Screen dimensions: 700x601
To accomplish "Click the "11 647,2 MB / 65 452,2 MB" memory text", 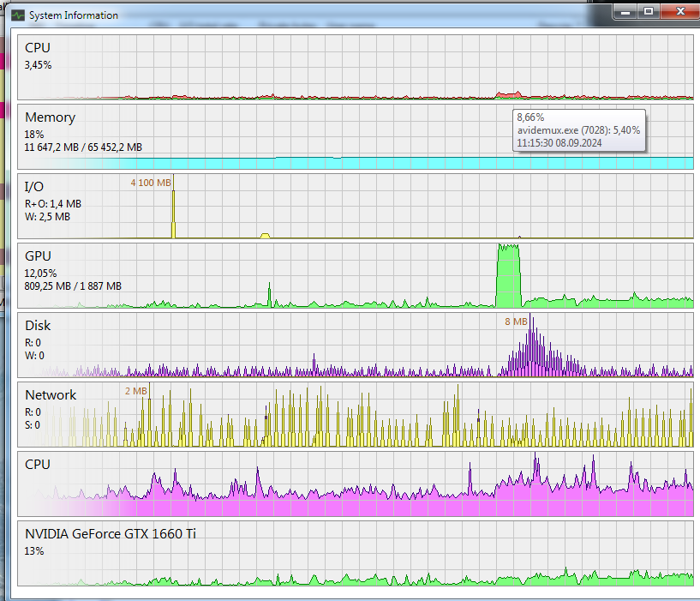I will [x=83, y=147].
